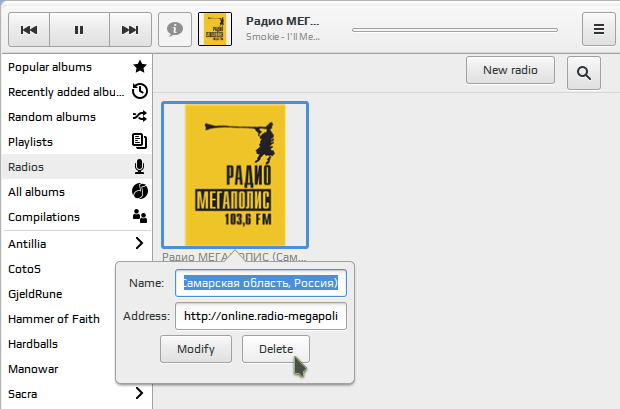Open the Playlists section
The height and width of the screenshot is (409, 620).
coord(77,142)
